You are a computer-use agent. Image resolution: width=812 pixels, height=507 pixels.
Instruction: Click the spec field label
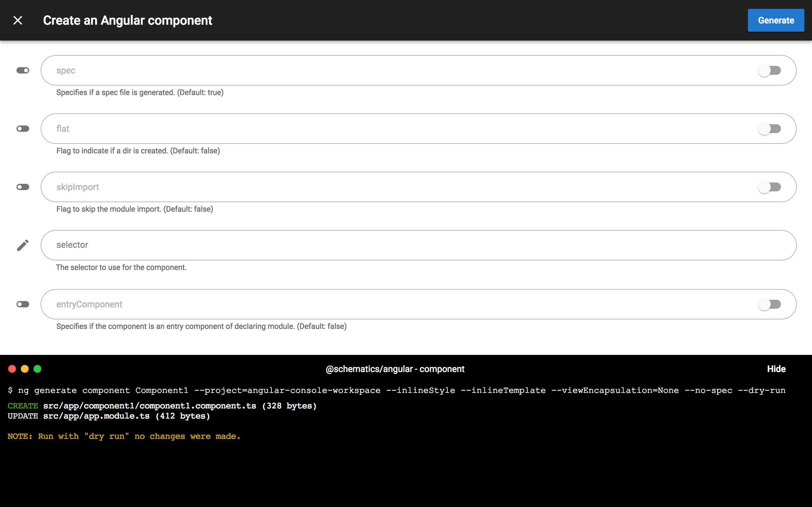tap(66, 71)
